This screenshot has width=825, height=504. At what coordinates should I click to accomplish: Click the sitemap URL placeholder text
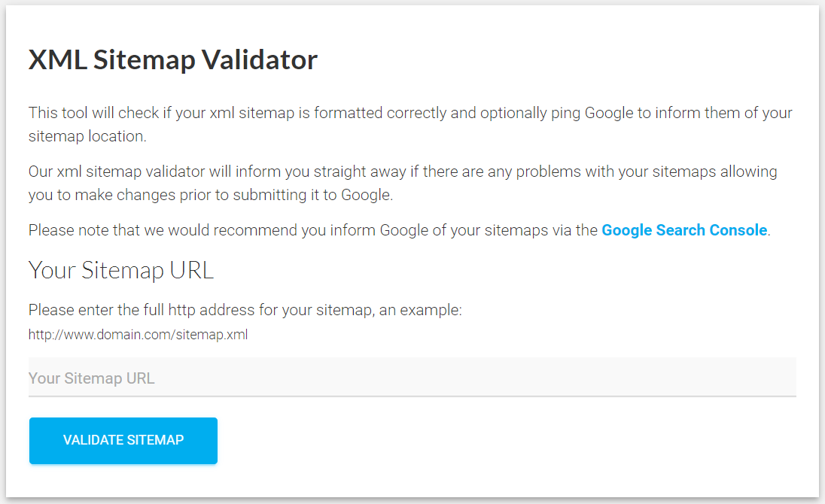click(x=91, y=378)
